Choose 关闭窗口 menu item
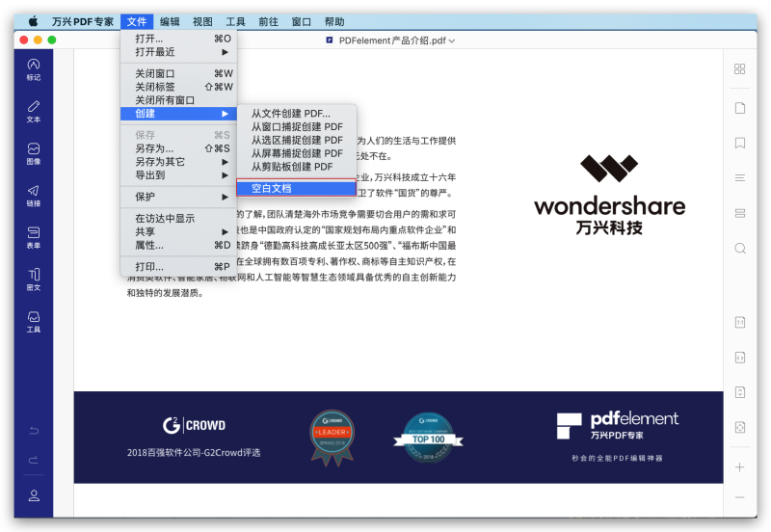 (x=179, y=73)
